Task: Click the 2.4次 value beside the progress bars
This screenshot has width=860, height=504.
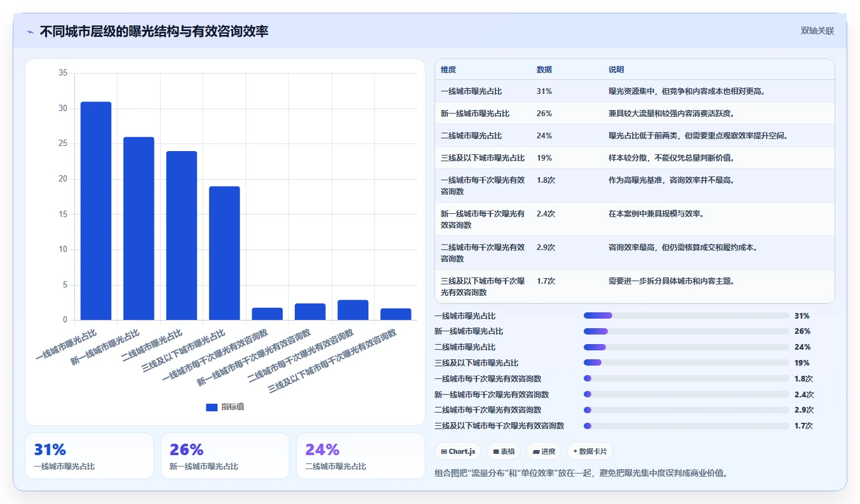Action: click(803, 395)
